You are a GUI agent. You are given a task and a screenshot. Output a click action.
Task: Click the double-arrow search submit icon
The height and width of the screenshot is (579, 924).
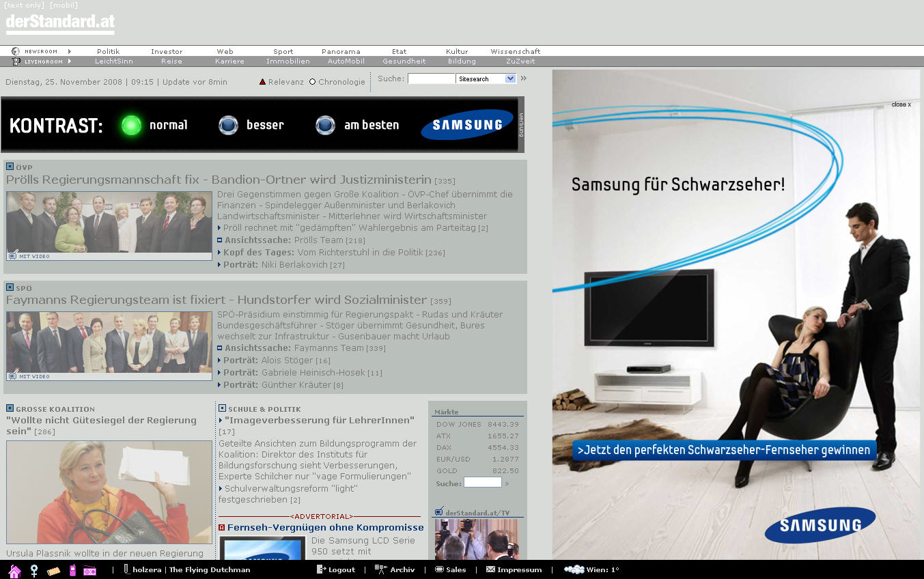524,79
